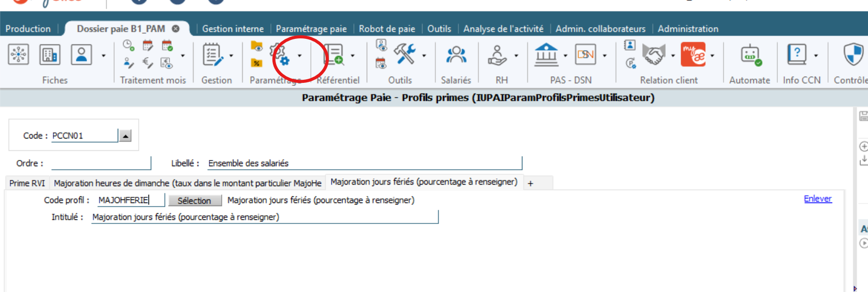Expand the Info CCN dropdown arrow
The height and width of the screenshot is (292, 868).
(816, 56)
